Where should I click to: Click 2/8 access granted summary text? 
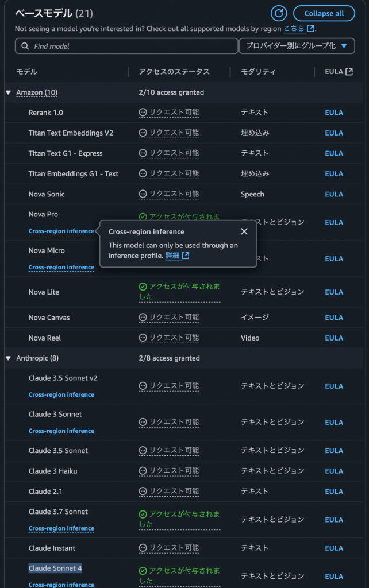[x=170, y=358]
